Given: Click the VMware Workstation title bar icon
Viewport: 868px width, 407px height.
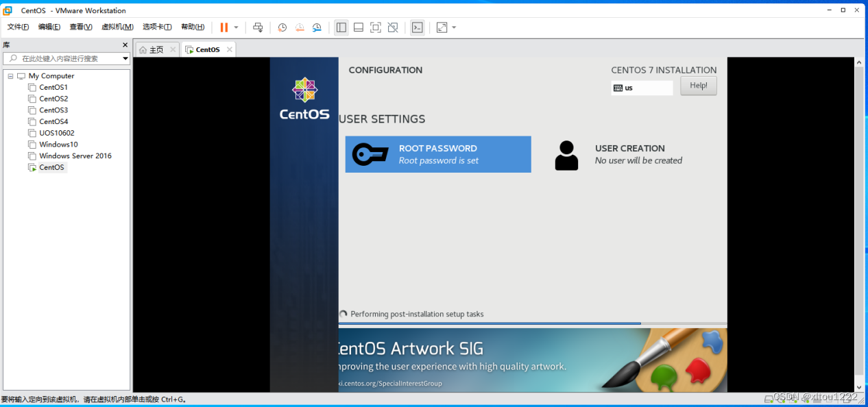Looking at the screenshot, I should 8,10.
